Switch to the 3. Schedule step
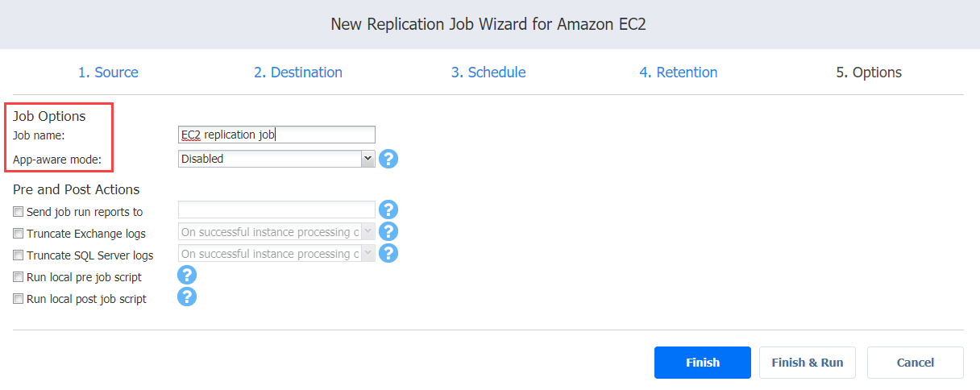980x390 pixels. (488, 73)
